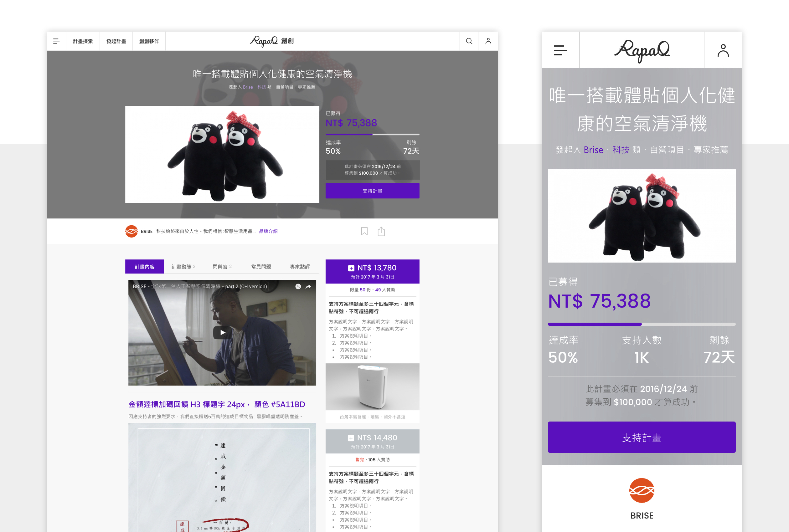Click the watch later clock icon on the video
The width and height of the screenshot is (789, 532).
298,286
